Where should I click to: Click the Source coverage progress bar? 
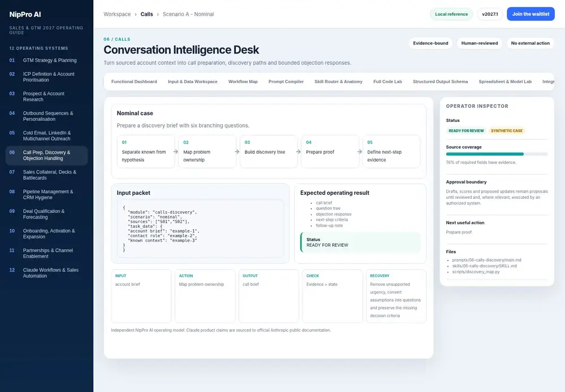(x=497, y=154)
